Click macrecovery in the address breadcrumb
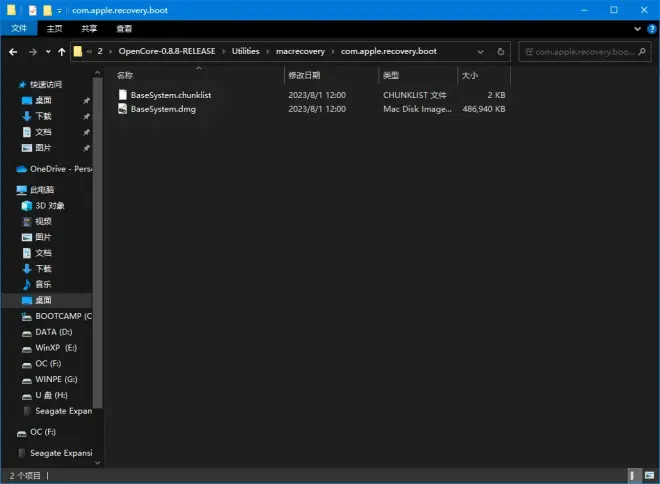 [300, 51]
